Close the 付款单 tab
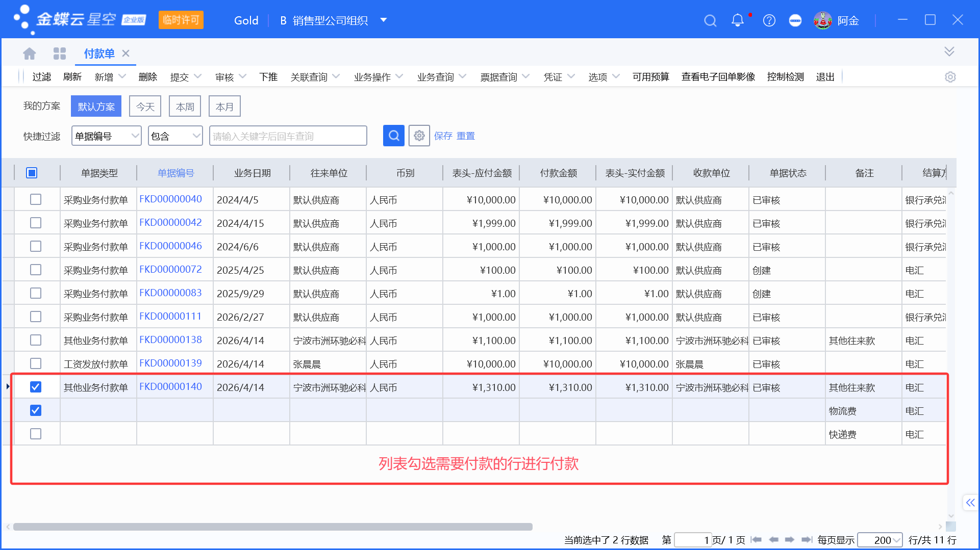Screen dimensions: 980x550 [x=126, y=53]
